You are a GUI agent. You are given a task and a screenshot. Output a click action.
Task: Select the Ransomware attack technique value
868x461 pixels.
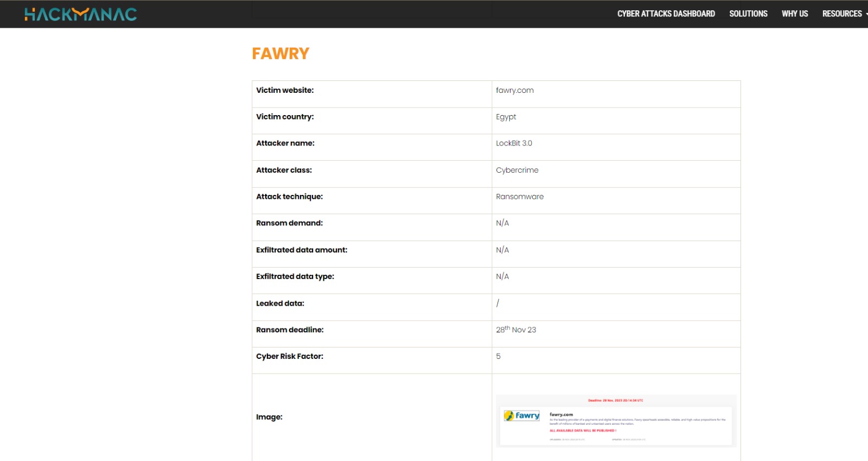pyautogui.click(x=519, y=197)
